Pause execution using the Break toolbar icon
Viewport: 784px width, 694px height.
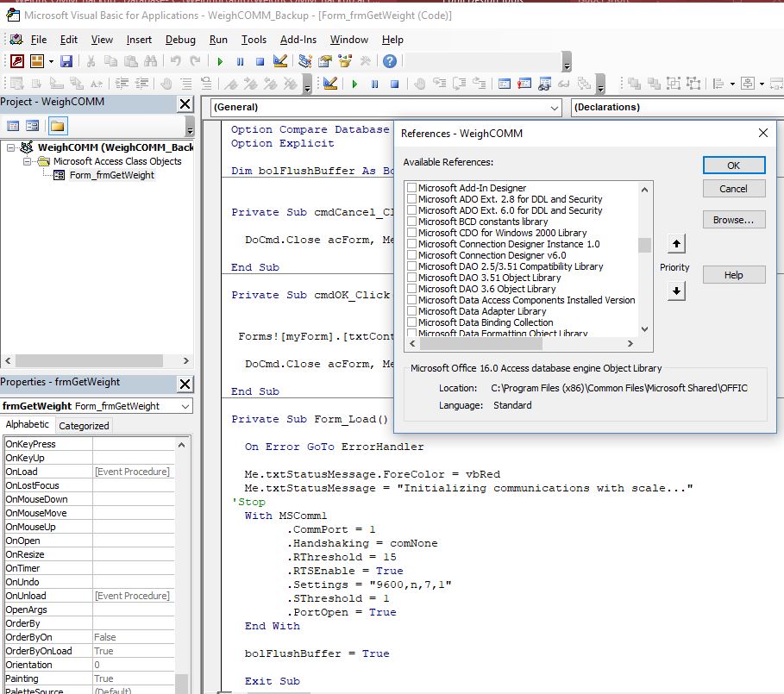point(239,60)
